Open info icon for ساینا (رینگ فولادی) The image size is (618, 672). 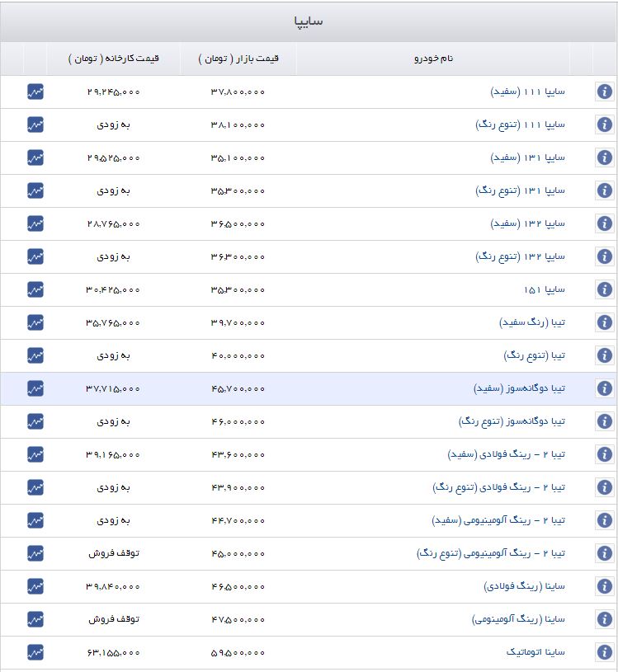(x=604, y=587)
